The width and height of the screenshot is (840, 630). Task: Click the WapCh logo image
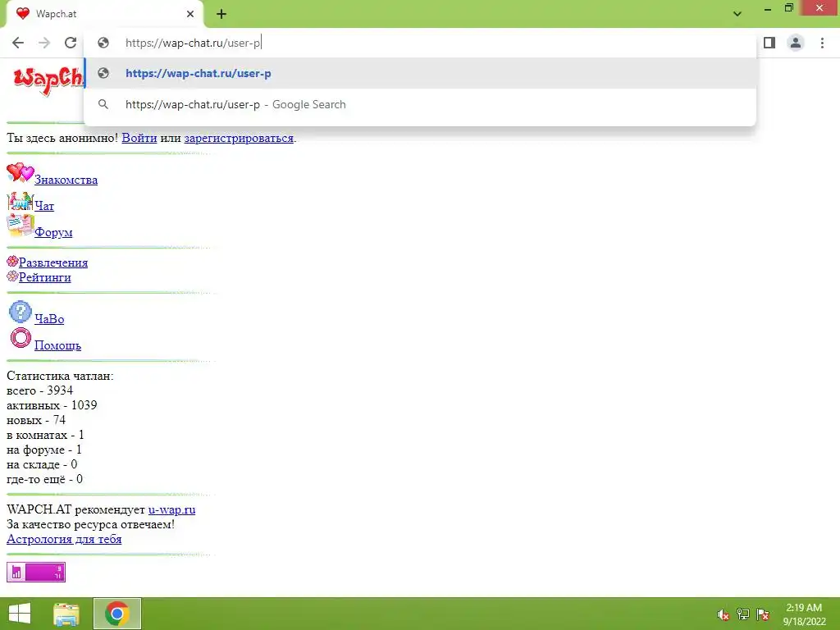[48, 80]
